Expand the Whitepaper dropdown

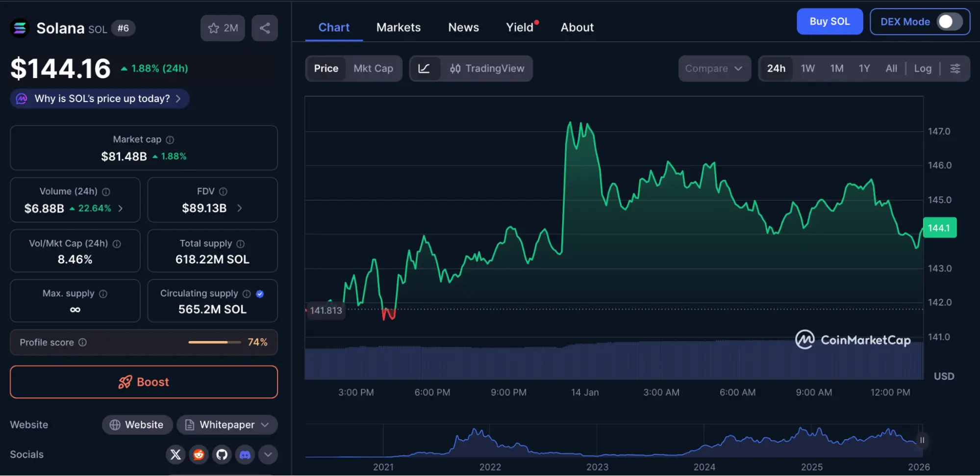pyautogui.click(x=227, y=424)
